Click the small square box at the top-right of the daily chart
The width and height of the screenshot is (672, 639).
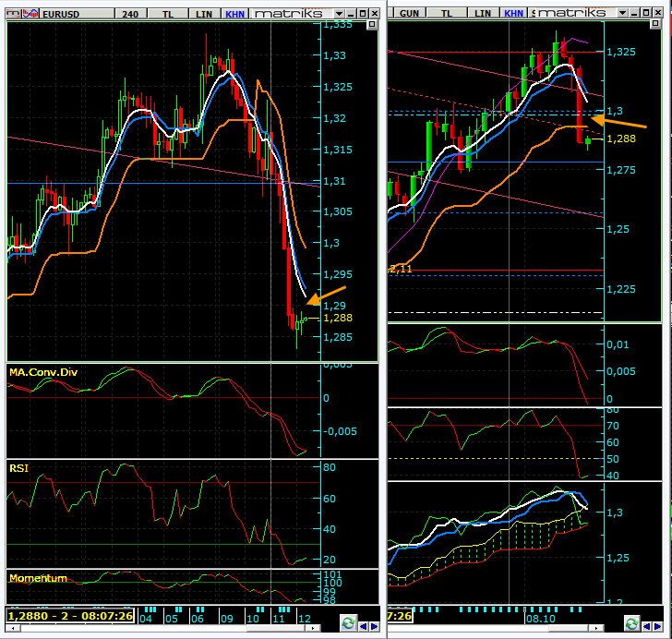[x=655, y=24]
